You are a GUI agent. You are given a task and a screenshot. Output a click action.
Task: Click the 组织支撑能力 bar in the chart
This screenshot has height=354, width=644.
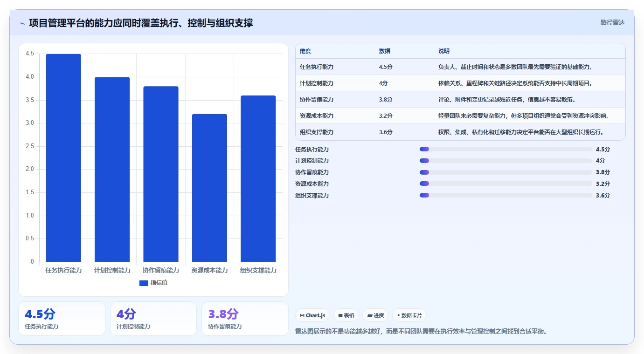tap(258, 179)
